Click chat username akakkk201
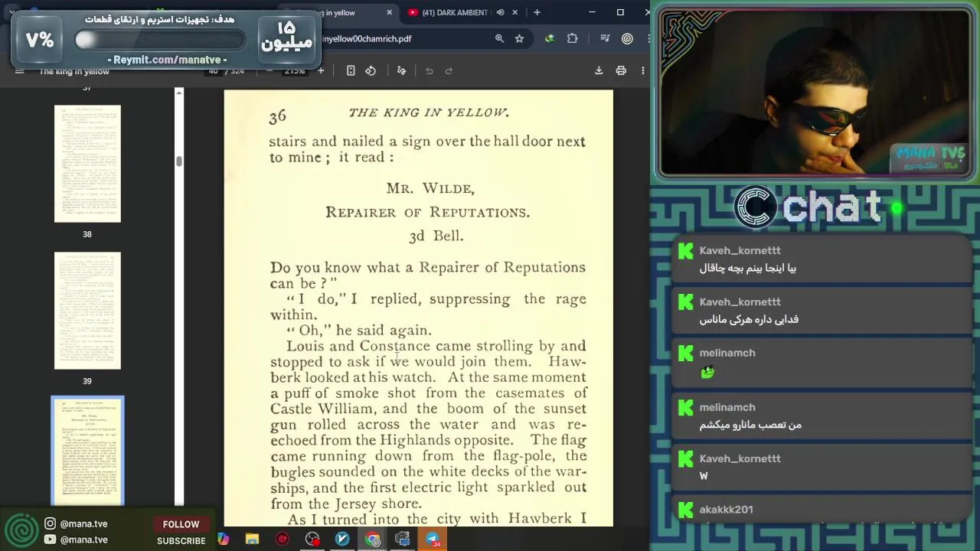 point(726,510)
